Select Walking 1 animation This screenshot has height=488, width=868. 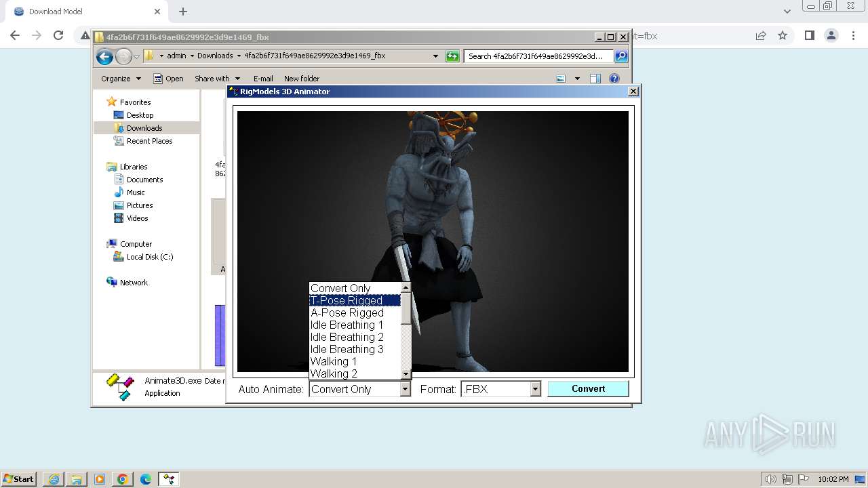[355, 361]
